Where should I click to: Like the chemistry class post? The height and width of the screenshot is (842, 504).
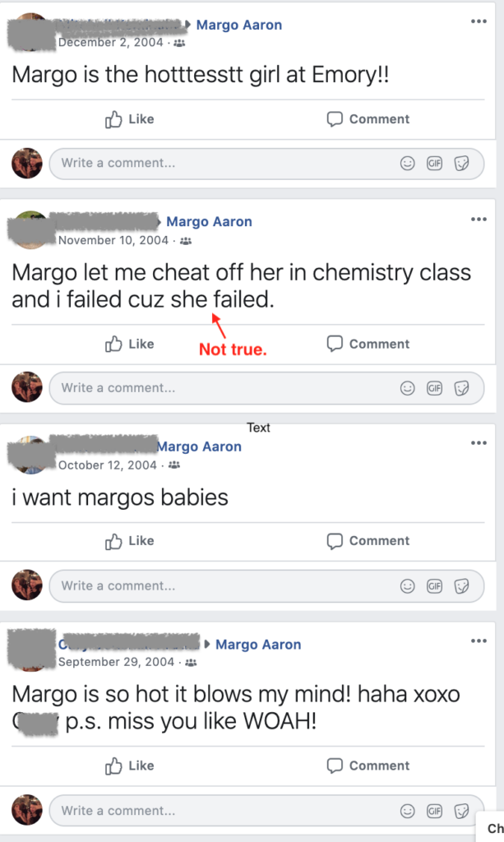click(x=129, y=344)
